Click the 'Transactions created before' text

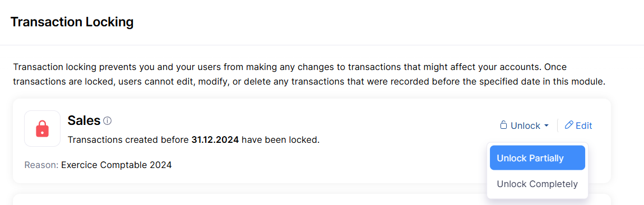(x=128, y=139)
